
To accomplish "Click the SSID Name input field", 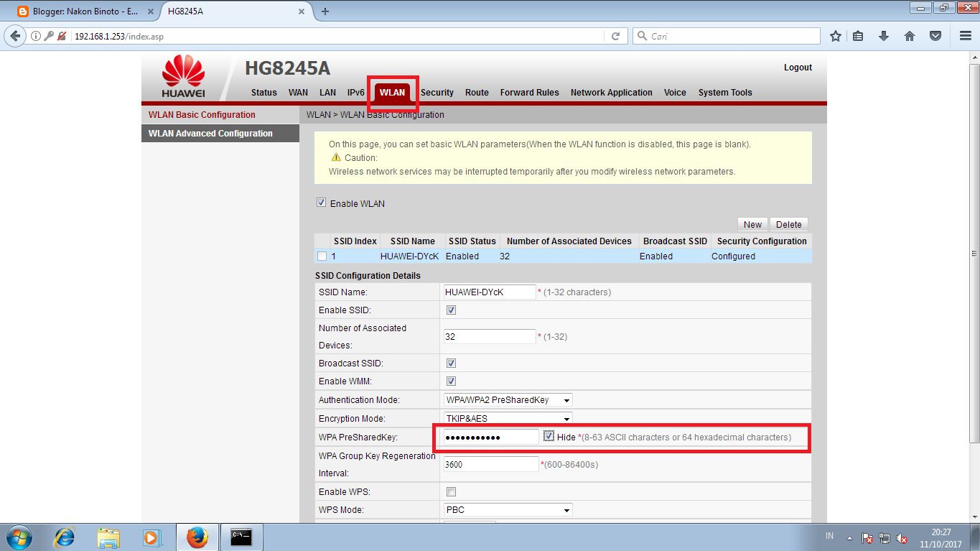I will tap(490, 292).
